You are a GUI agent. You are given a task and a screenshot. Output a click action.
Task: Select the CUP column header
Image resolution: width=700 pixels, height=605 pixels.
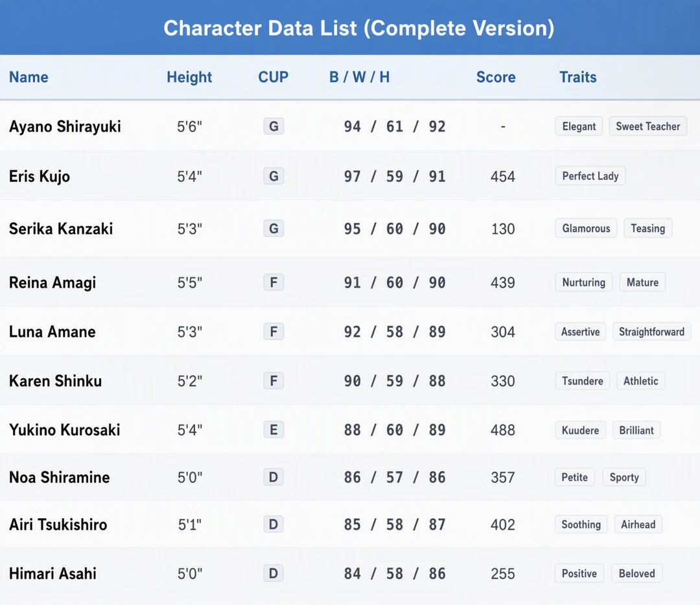[x=274, y=77]
